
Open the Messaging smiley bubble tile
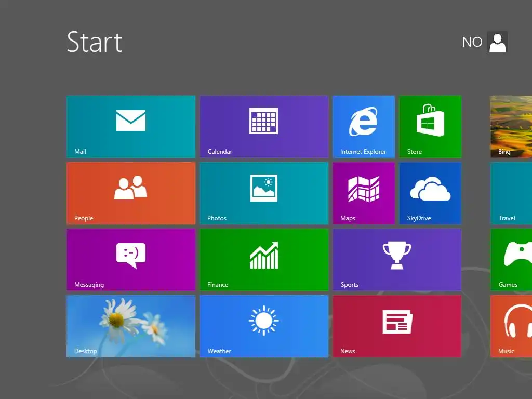click(131, 260)
